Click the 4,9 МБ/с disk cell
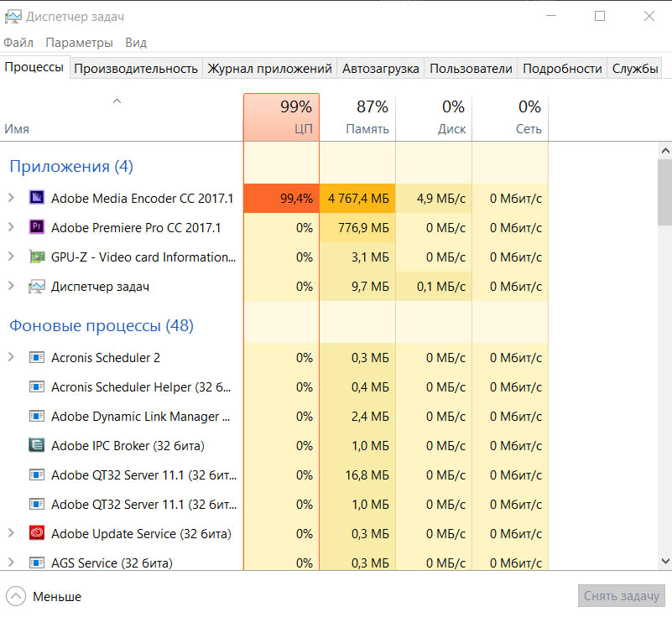 click(x=434, y=198)
